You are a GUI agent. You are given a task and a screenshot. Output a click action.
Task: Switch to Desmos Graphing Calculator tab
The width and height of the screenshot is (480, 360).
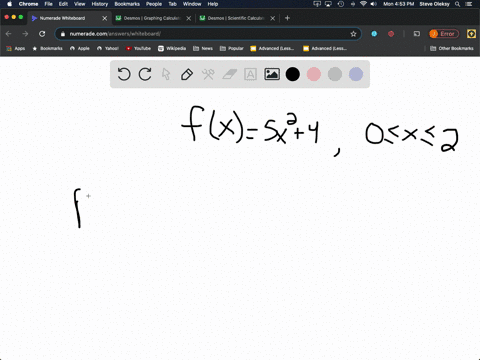(152, 18)
